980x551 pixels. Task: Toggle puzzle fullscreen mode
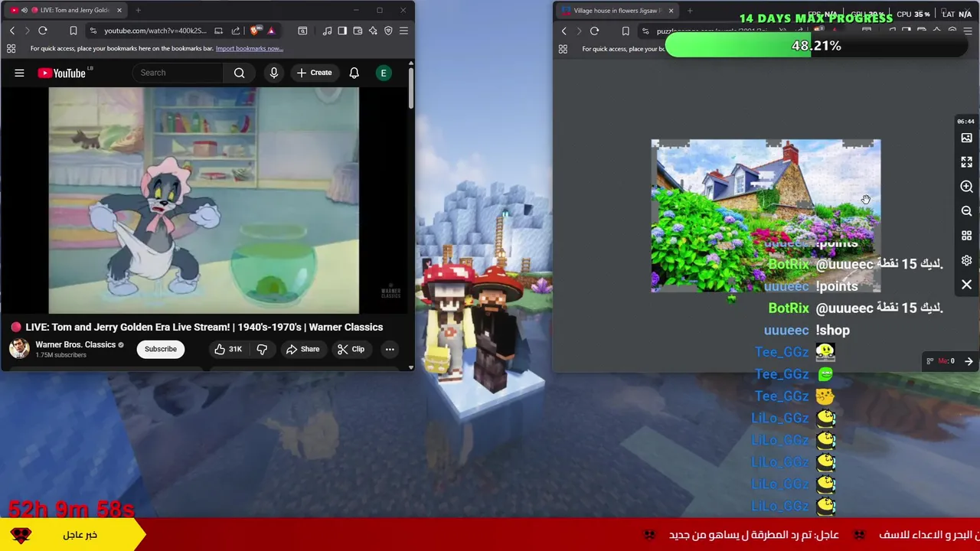[x=966, y=162]
